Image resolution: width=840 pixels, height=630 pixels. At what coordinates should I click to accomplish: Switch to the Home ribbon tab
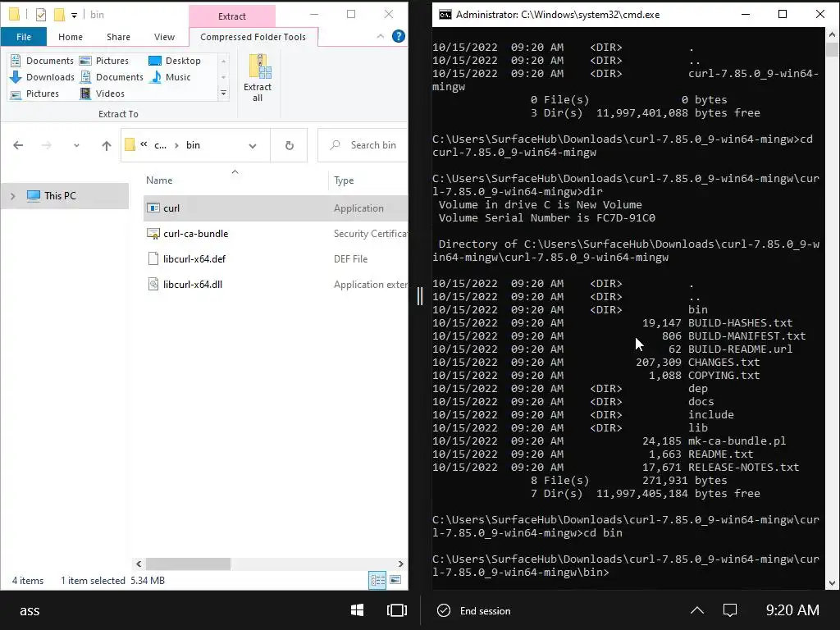pyautogui.click(x=71, y=37)
